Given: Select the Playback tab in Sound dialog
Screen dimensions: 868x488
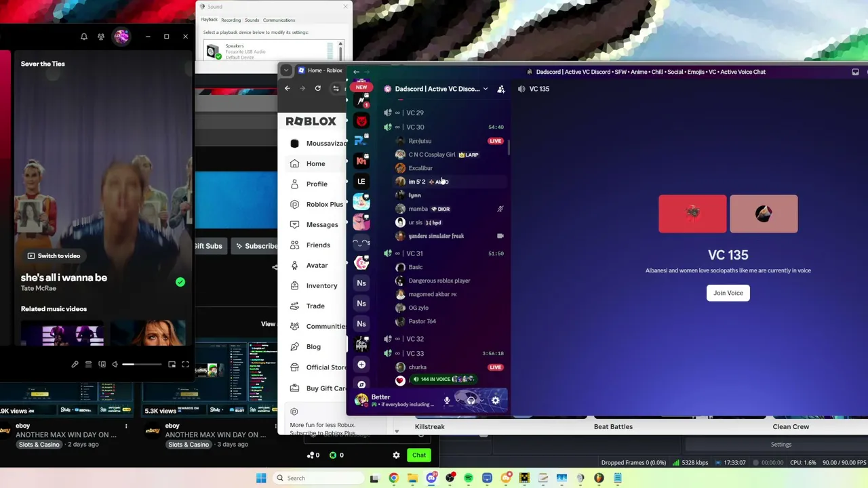Looking at the screenshot, I should (209, 20).
